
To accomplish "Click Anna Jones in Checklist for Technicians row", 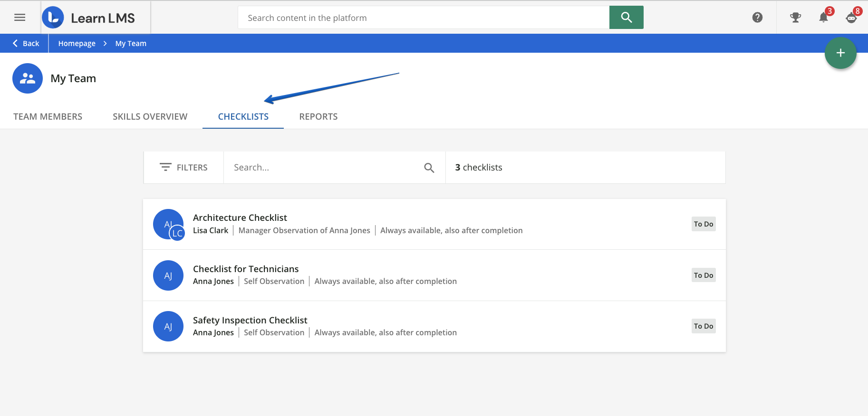I will [x=213, y=281].
